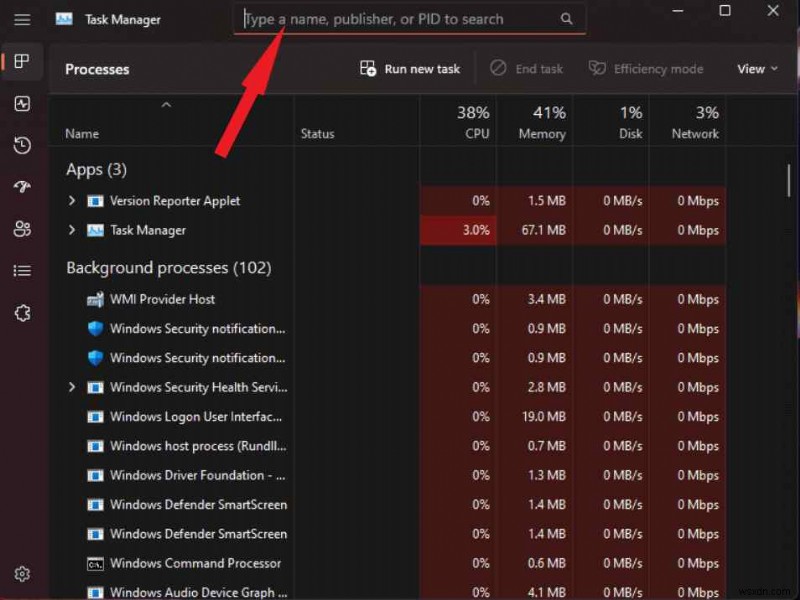The width and height of the screenshot is (800, 600).
Task: Click the Efficiency mode control
Action: click(645, 68)
